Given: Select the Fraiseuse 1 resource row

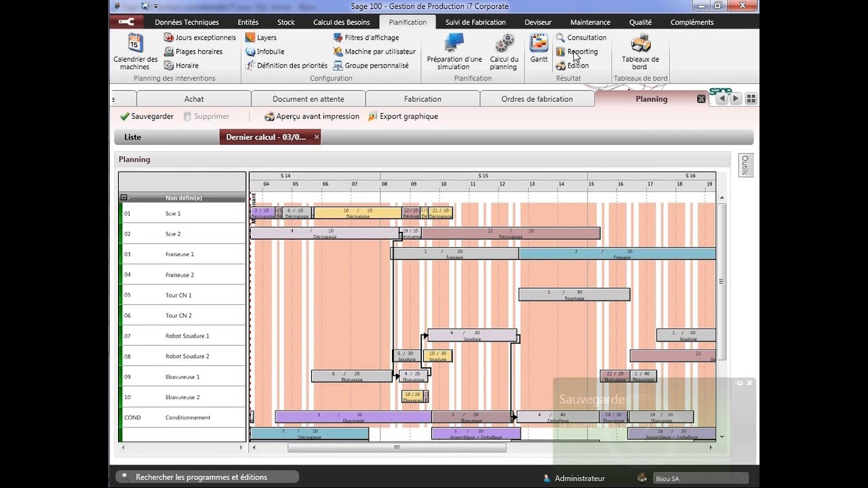Looking at the screenshot, I should [x=182, y=254].
